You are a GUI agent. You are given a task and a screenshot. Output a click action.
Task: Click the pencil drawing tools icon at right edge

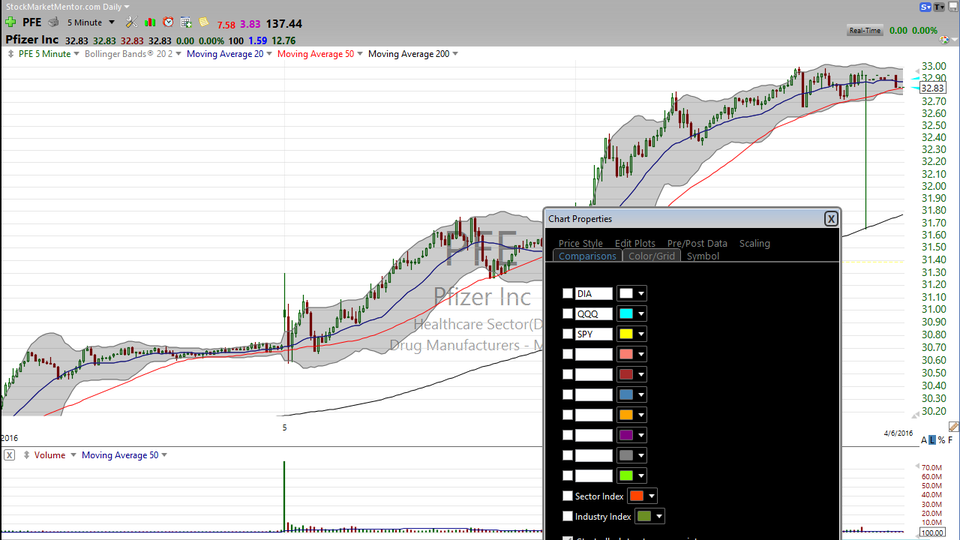click(x=954, y=426)
